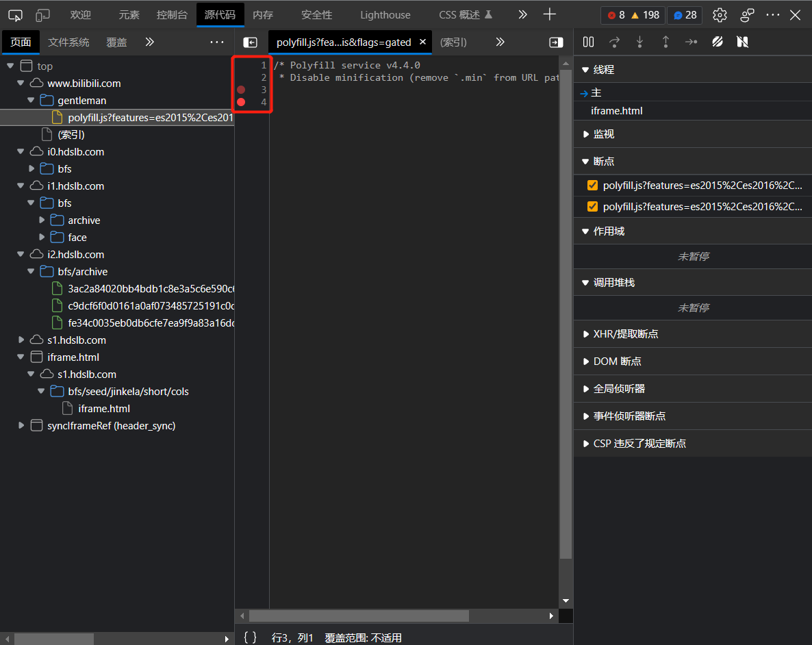Uncheck the first polyfill.js breakpoint

[592, 186]
